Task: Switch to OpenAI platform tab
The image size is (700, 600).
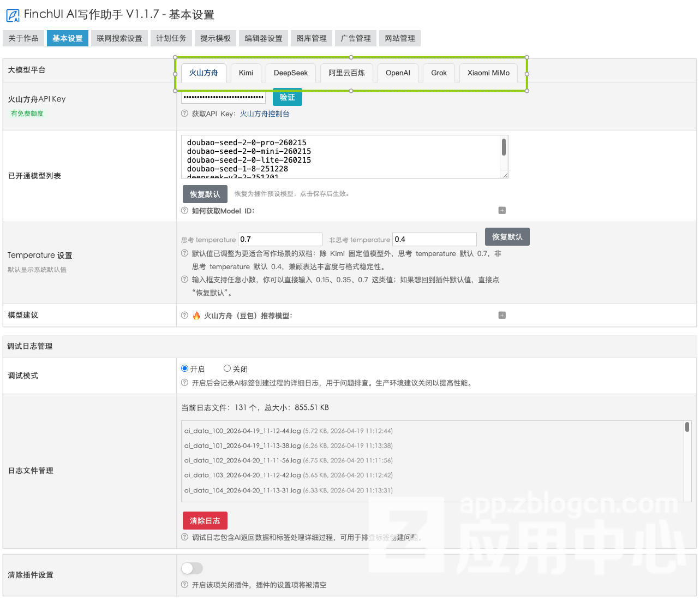Action: click(398, 73)
